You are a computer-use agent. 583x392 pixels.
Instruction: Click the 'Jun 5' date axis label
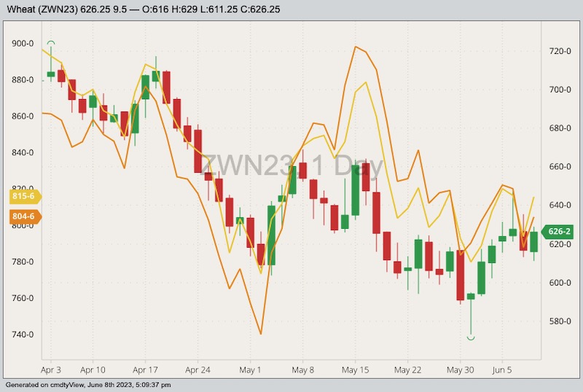coord(502,370)
